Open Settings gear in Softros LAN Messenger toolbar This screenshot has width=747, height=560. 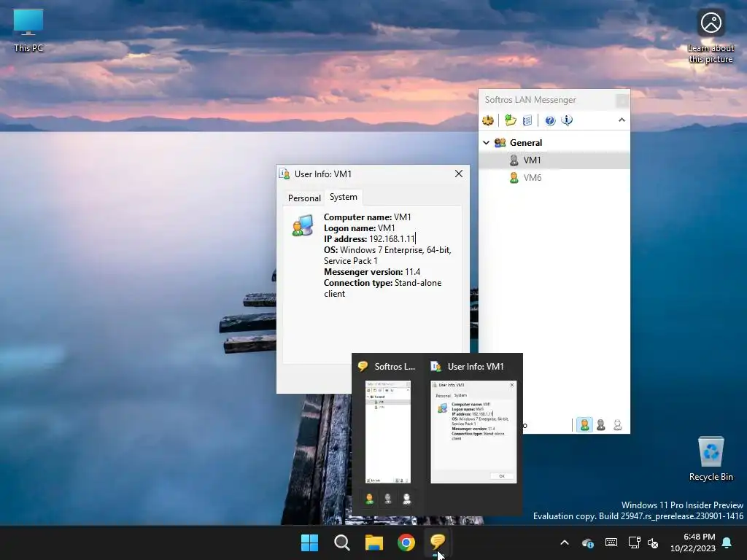coord(488,120)
